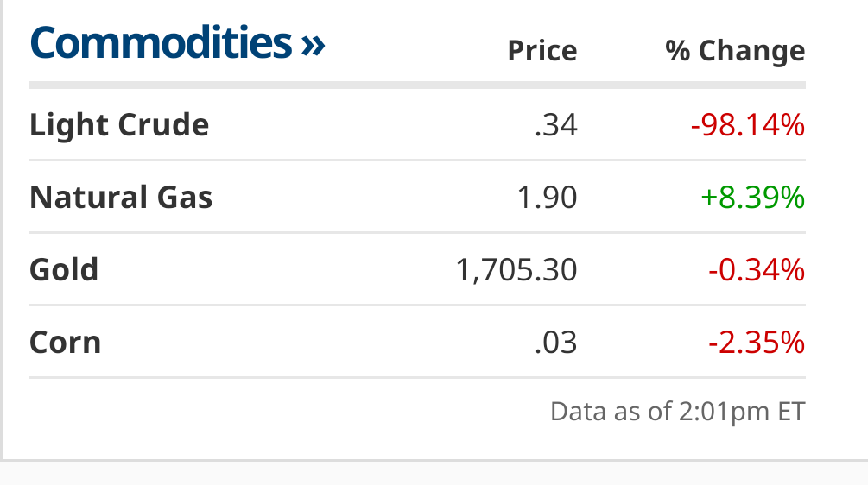Click Light Crude price .34
The image size is (868, 485).
click(x=556, y=125)
